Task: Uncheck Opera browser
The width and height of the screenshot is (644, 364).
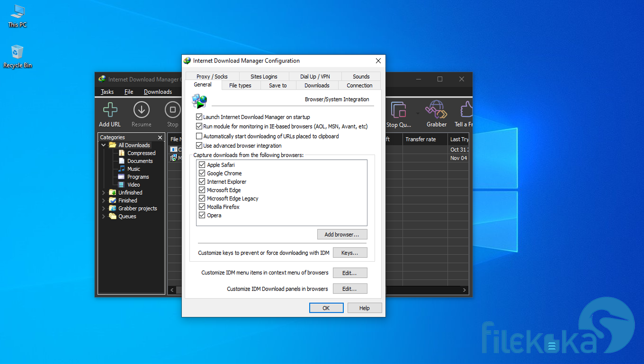Action: pos(202,215)
